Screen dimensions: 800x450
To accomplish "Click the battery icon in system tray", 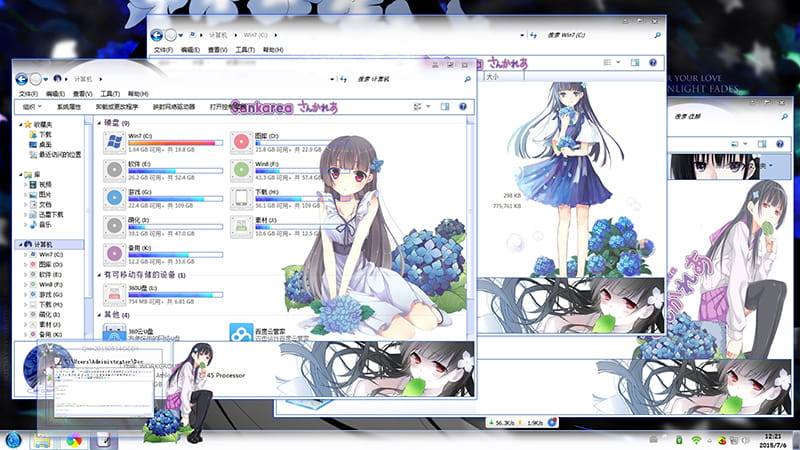I will point(679,439).
